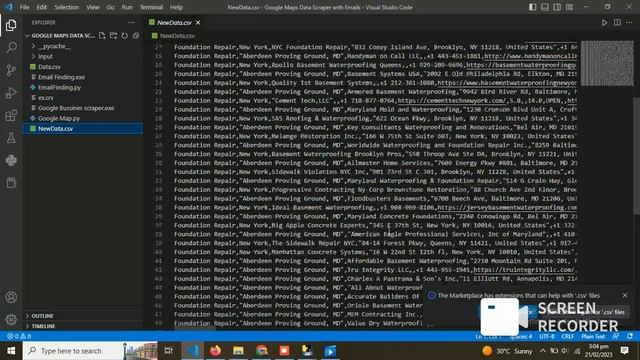
Task: Open the Explorer view in activity bar
Action: click(11, 25)
